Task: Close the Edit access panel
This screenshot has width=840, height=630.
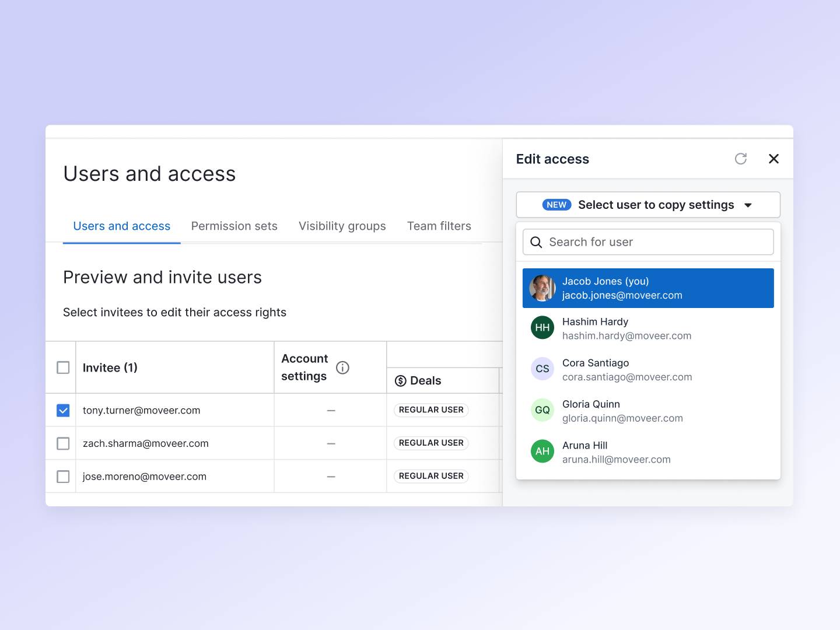Action: [x=773, y=159]
